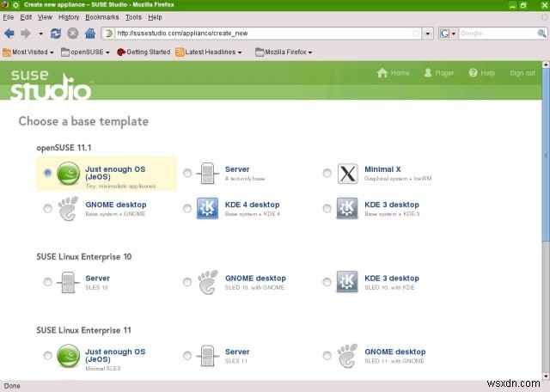
Task: Open the Roger user profile link
Action: coord(438,73)
